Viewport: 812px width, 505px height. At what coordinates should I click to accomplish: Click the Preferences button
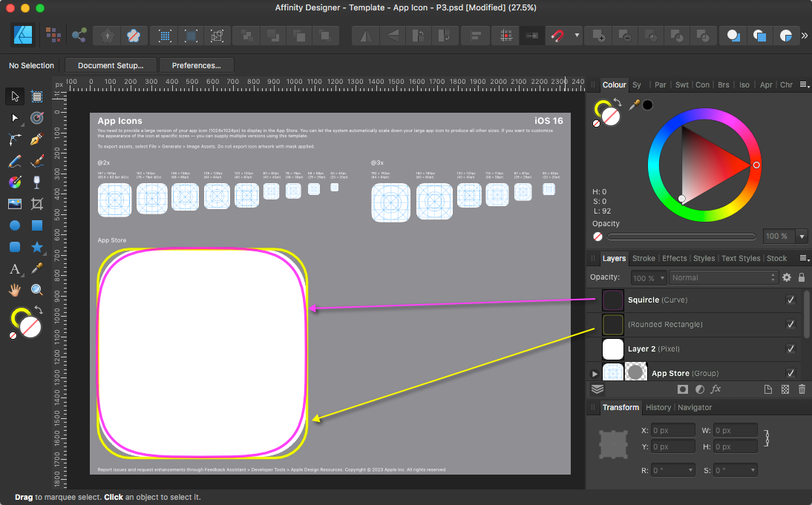[x=197, y=65]
